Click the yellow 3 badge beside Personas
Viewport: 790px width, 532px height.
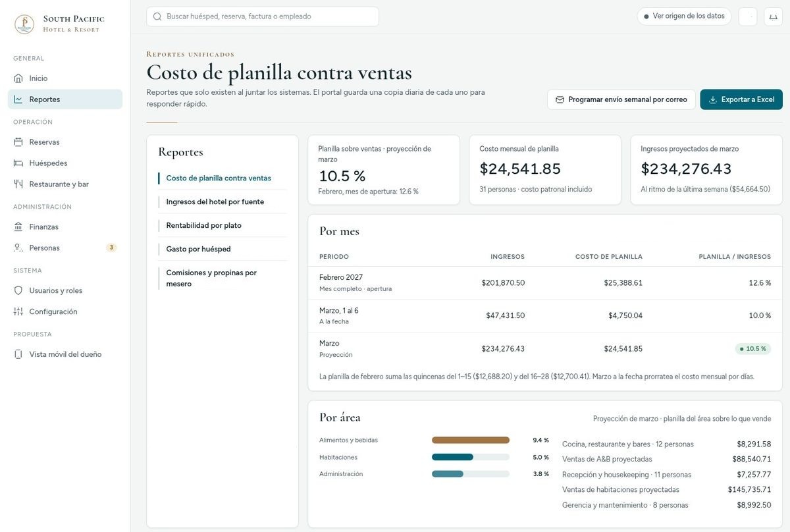pyautogui.click(x=111, y=248)
